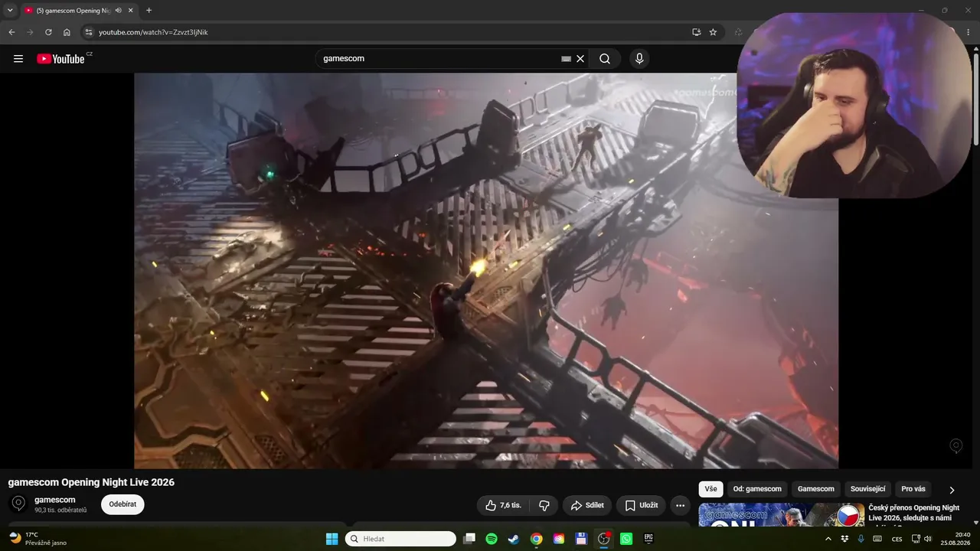Select the Vše filter chip
Screen dimensions: 980x551
(710, 489)
